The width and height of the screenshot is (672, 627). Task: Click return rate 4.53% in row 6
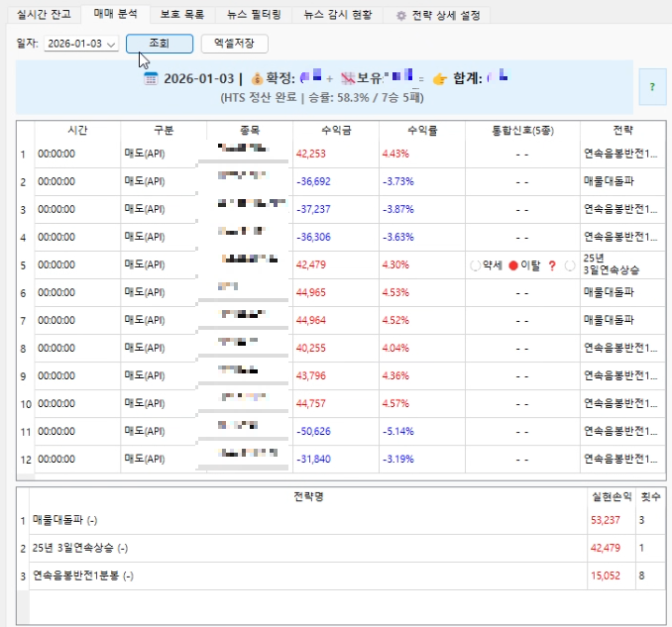(x=395, y=293)
